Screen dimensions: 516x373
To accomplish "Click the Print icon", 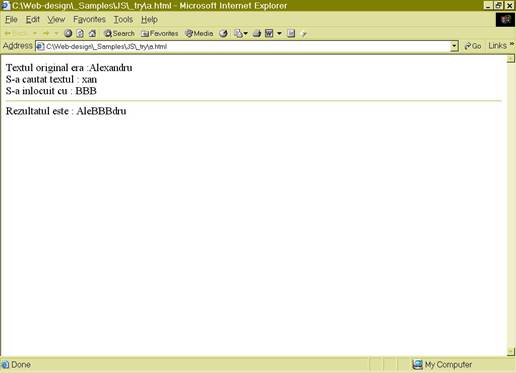I will (x=256, y=33).
